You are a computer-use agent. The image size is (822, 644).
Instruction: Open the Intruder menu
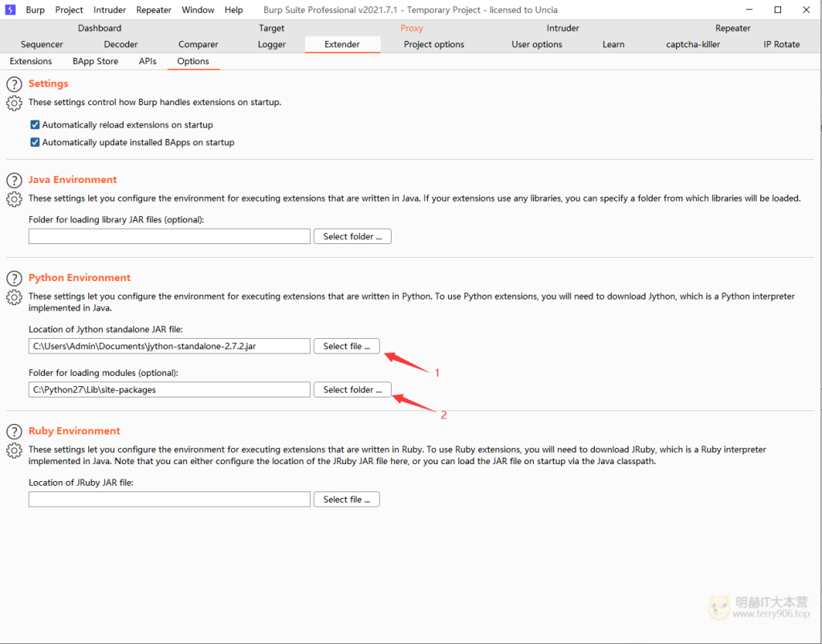tap(109, 10)
